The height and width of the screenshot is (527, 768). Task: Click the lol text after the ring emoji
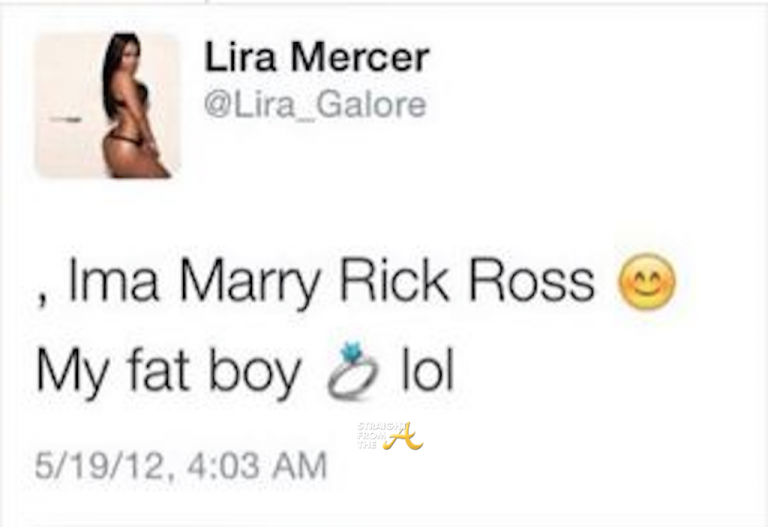pos(428,369)
